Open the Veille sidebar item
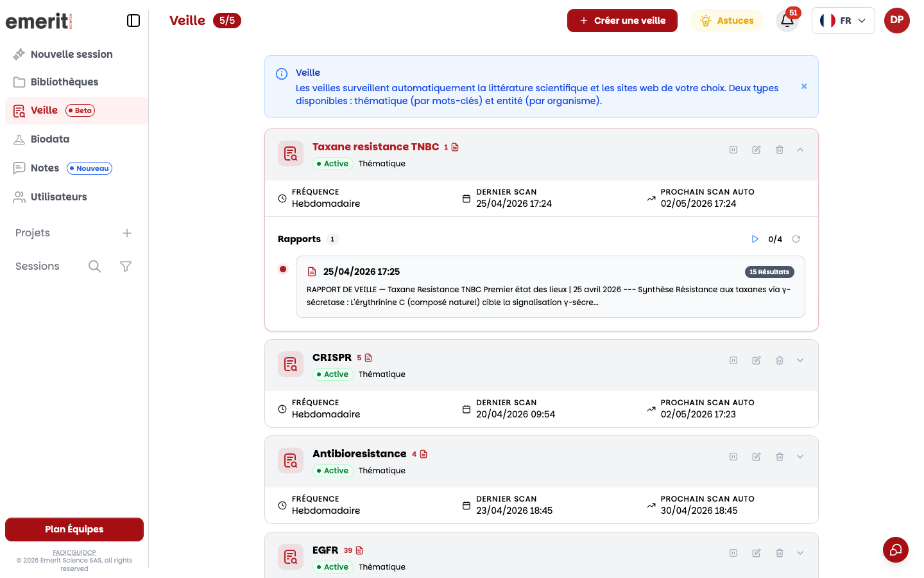Image resolution: width=924 pixels, height=578 pixels. [x=76, y=110]
